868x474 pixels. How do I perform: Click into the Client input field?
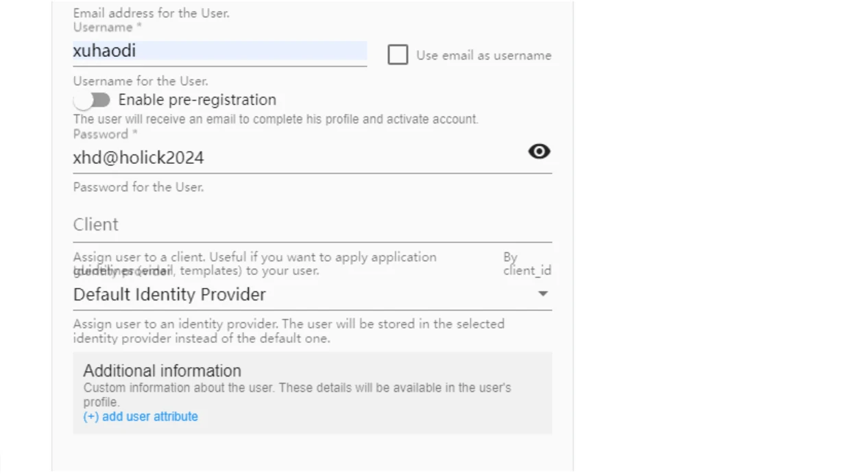point(312,225)
